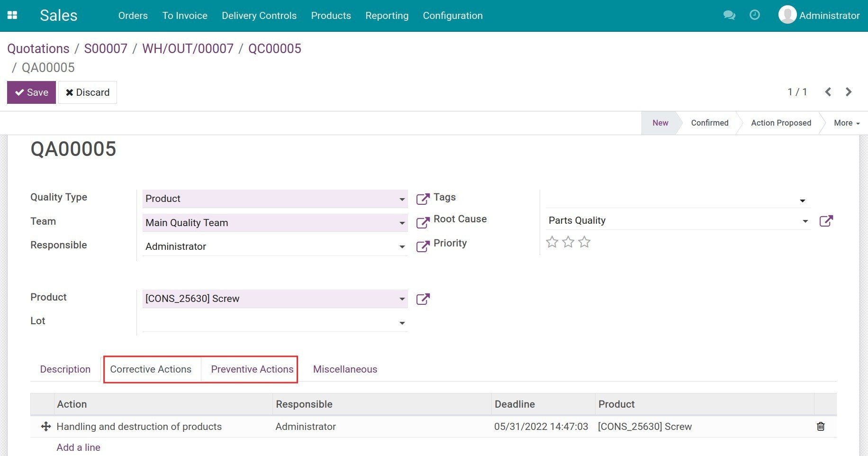868x456 pixels.
Task: Open external link for Product Screw field
Action: point(423,299)
